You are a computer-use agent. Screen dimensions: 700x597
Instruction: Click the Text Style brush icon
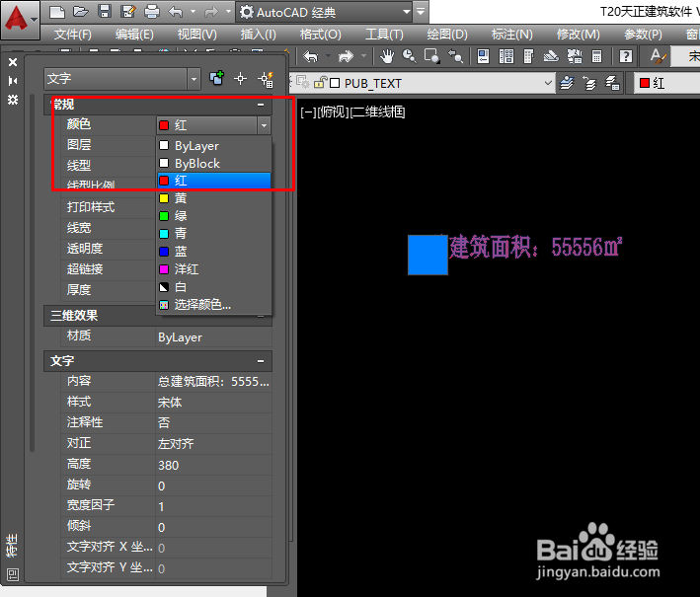pos(658,56)
